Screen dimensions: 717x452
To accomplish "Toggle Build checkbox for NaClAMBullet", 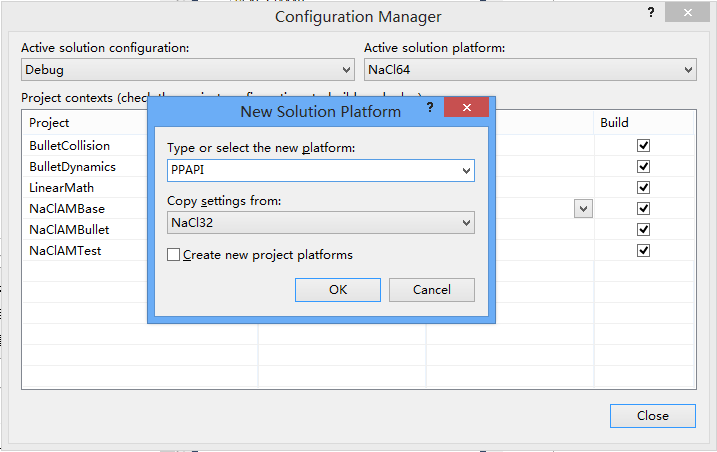I will pos(644,229).
